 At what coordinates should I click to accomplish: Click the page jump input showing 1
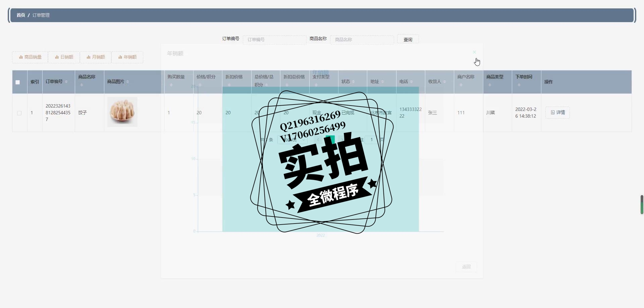click(371, 139)
